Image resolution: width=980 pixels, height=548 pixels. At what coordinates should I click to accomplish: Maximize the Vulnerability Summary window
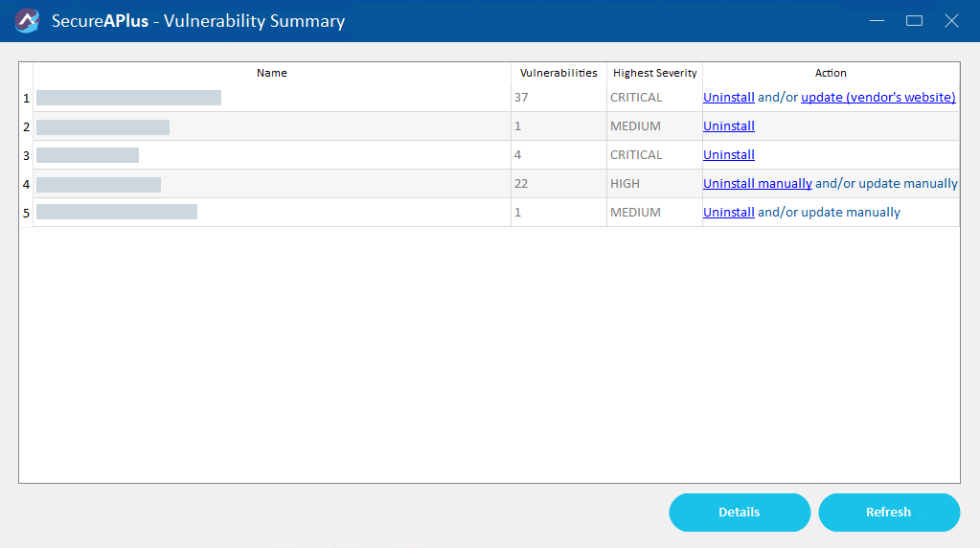click(x=914, y=21)
